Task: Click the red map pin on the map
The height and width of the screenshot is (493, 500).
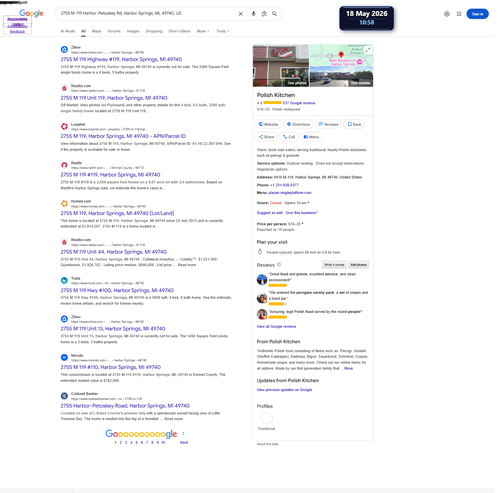Action: tap(341, 55)
